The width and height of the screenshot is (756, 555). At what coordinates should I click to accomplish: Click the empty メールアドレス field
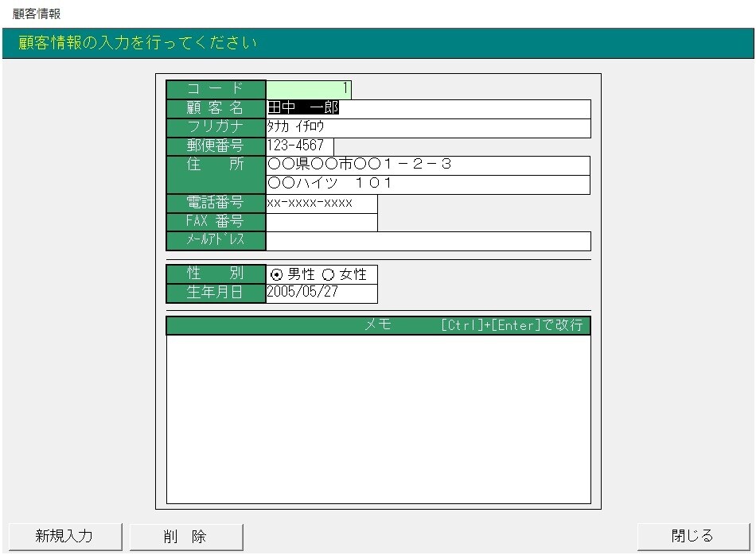tap(428, 241)
